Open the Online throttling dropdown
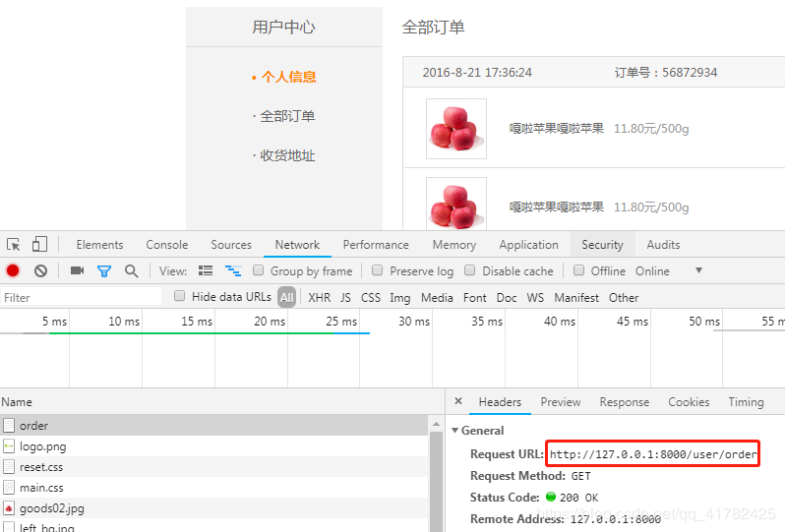The image size is (785, 532). tap(669, 270)
